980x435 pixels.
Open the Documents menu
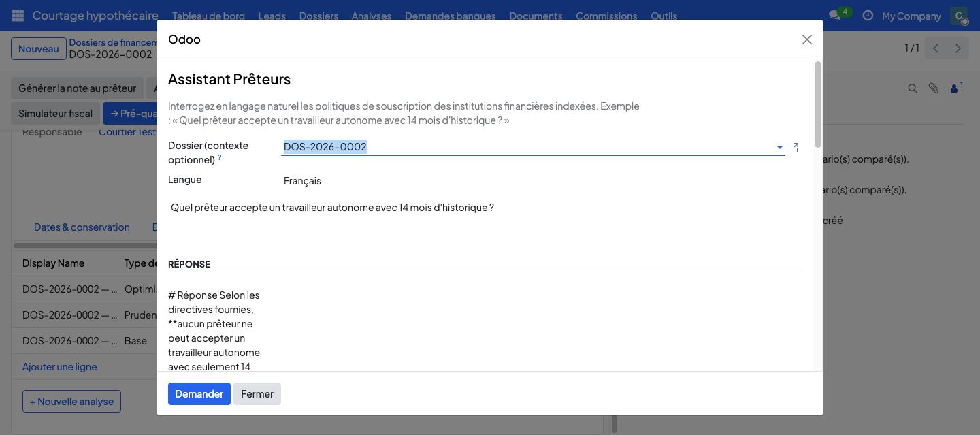tap(536, 16)
